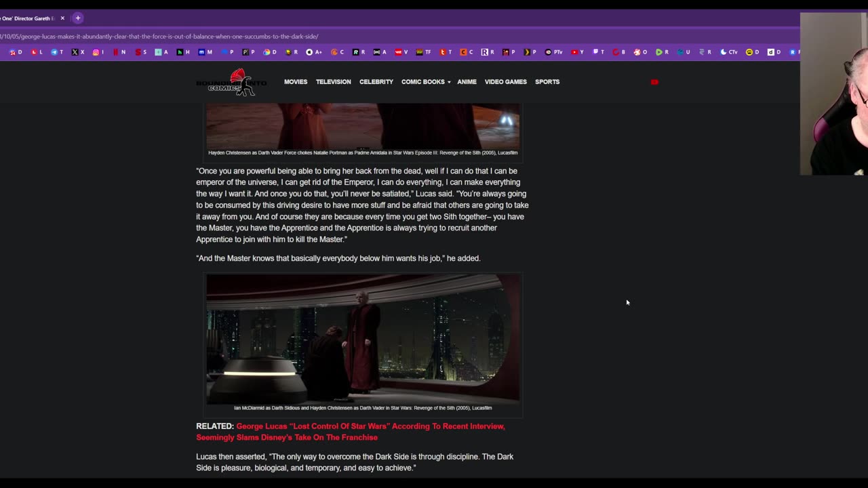Open the red L bookmark
Viewport: 868px width, 488px height.
37,52
